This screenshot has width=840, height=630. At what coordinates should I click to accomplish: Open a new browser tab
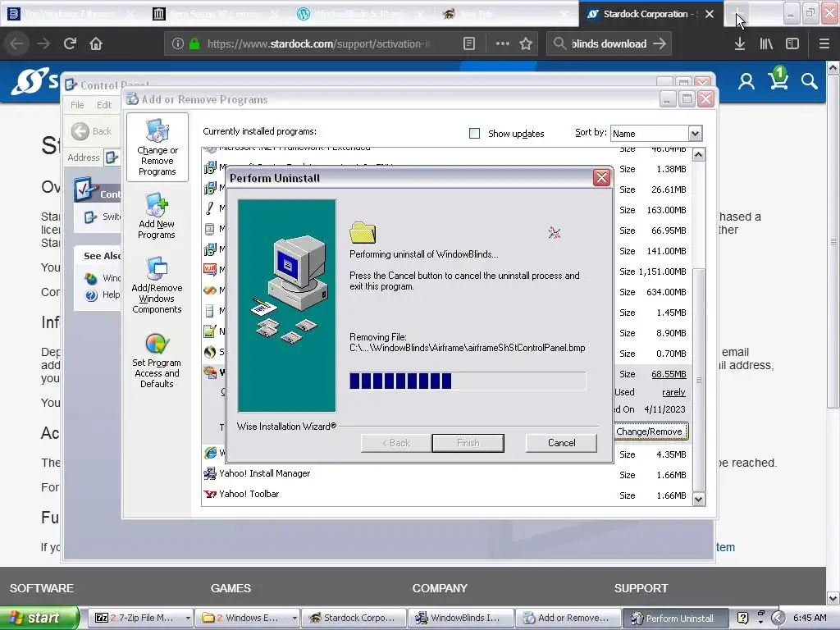click(x=738, y=14)
